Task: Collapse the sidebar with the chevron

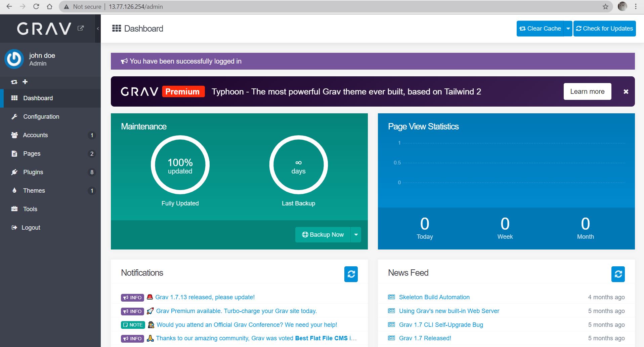Action: click(98, 29)
